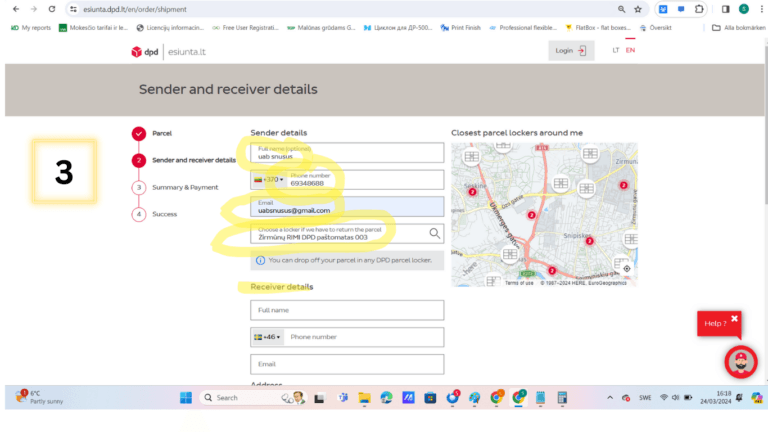Click the completed Parcel step checkmark
The width and height of the screenshot is (768, 432).
(x=139, y=133)
